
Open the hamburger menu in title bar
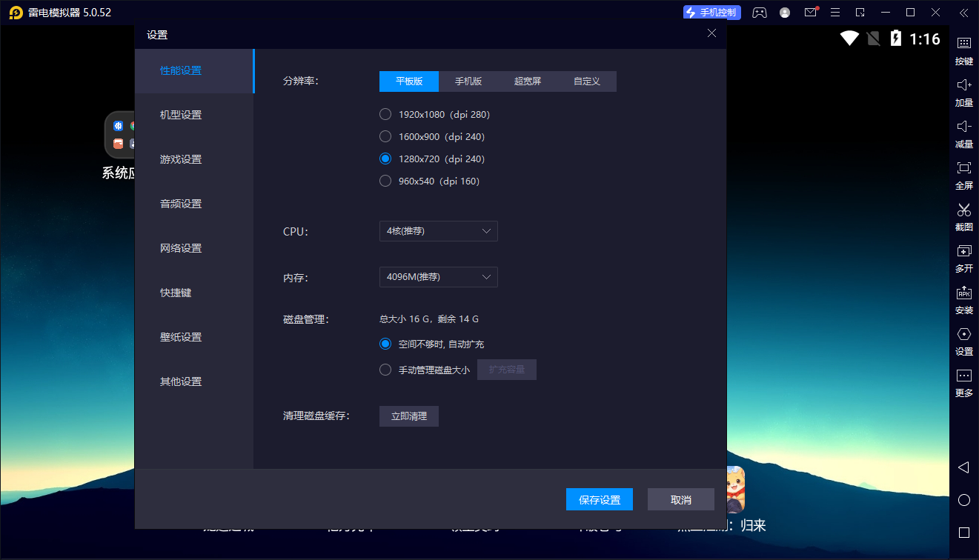click(x=835, y=13)
